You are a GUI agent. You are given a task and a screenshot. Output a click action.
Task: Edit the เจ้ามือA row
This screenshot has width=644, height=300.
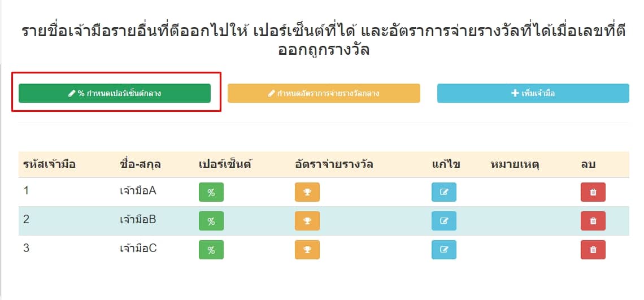point(443,192)
